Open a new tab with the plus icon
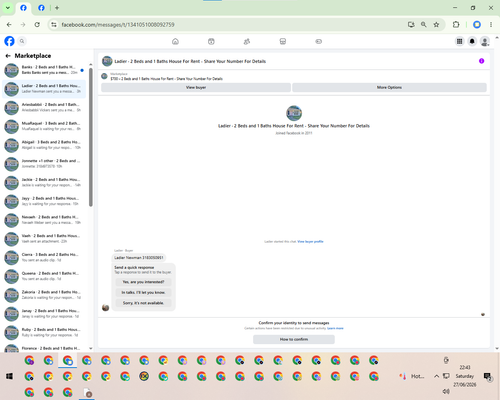Viewport: 500px width, 400px height. click(x=57, y=8)
